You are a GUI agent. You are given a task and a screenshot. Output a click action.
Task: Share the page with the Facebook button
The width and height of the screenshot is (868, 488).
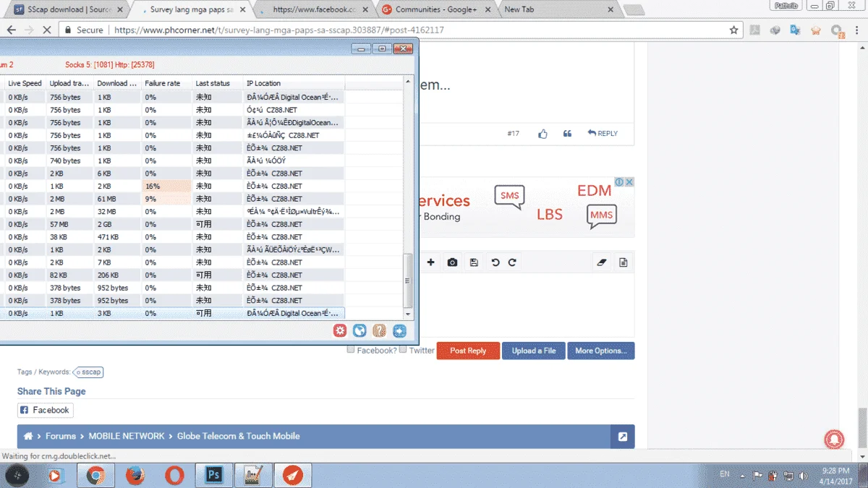(x=45, y=410)
